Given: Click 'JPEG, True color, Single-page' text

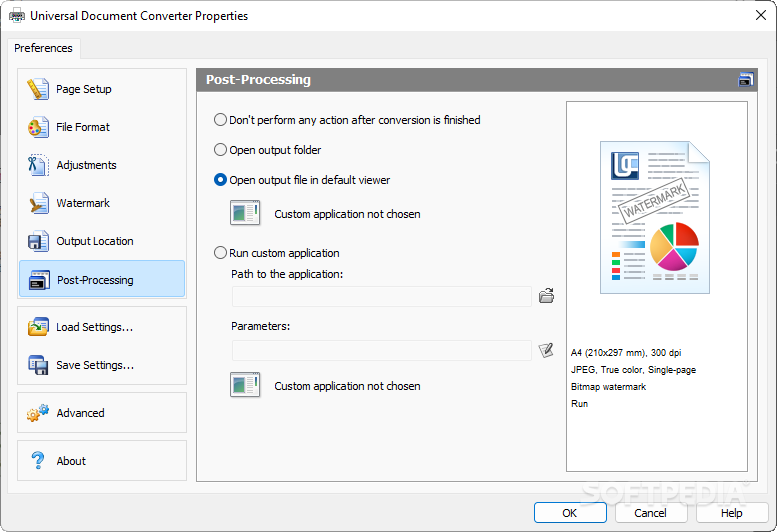Looking at the screenshot, I should click(633, 370).
